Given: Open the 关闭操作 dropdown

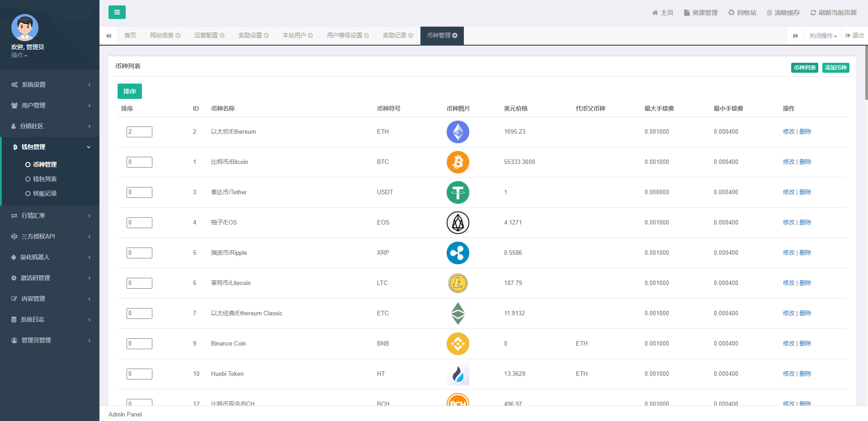Looking at the screenshot, I should point(822,36).
